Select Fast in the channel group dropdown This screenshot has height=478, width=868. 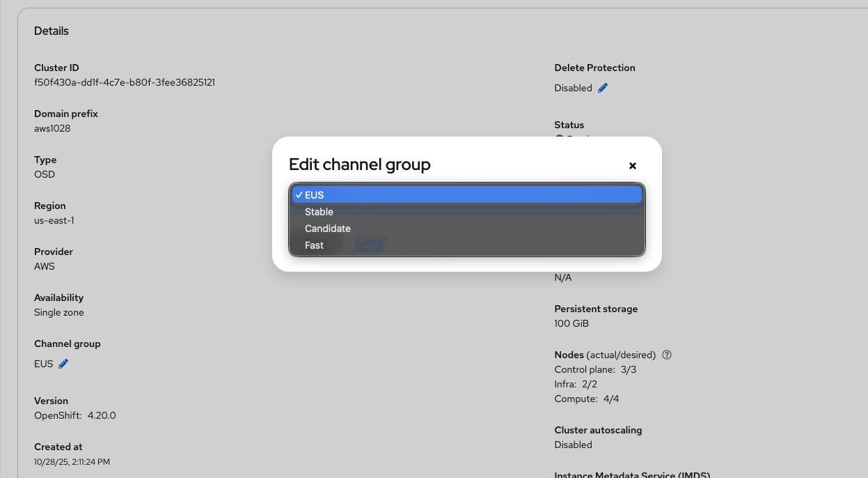[315, 245]
